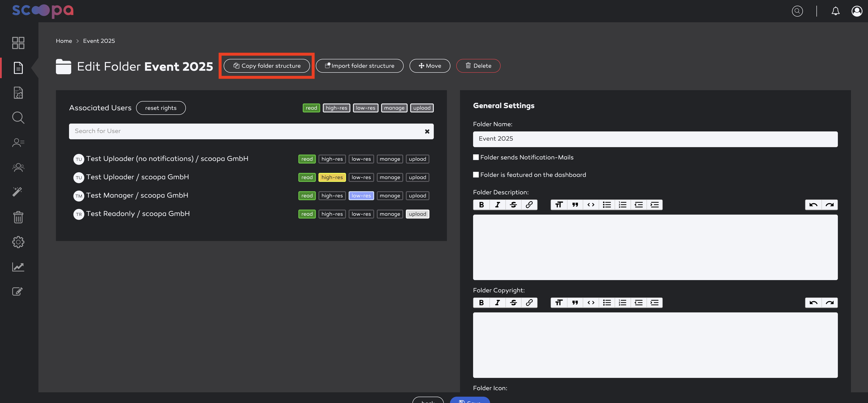868x403 pixels.
Task: Open the settings gear in sidebar
Action: pos(18,242)
